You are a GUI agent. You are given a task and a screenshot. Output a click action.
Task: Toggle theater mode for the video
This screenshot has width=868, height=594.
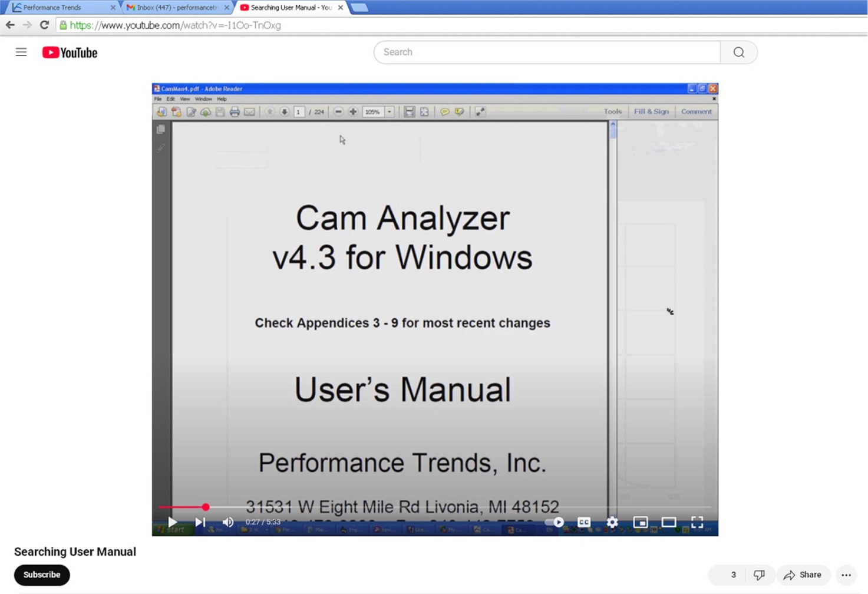click(669, 522)
